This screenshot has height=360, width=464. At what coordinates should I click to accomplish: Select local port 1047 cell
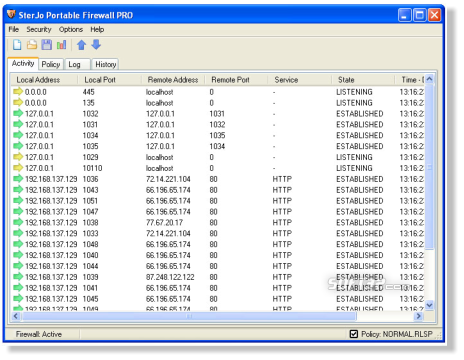pyautogui.click(x=90, y=212)
